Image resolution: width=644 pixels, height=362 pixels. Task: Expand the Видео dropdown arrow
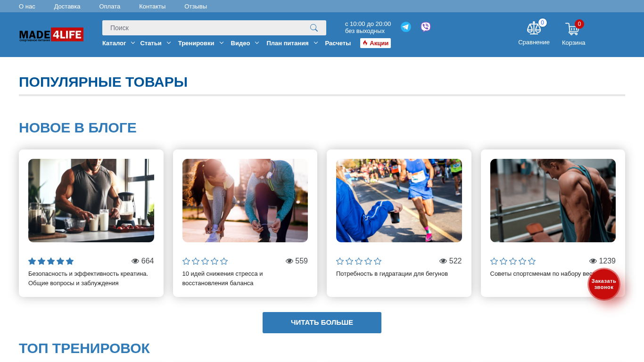coord(257,43)
